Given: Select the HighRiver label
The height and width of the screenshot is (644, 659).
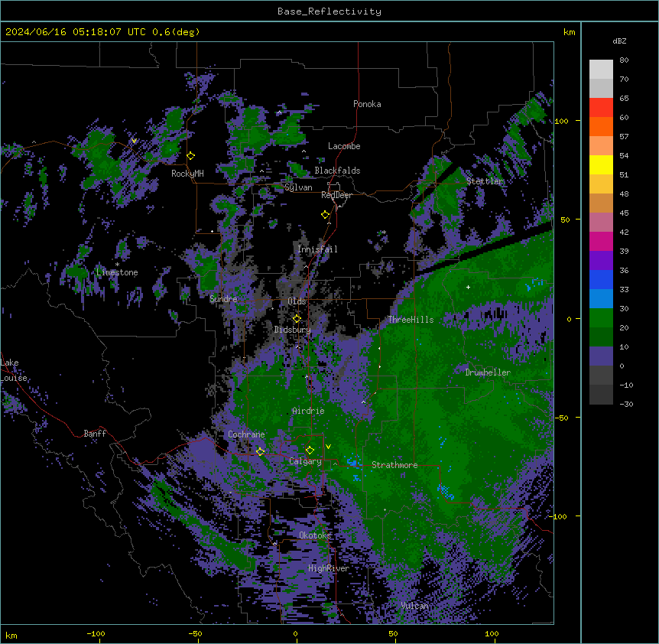Looking at the screenshot, I should [x=329, y=568].
